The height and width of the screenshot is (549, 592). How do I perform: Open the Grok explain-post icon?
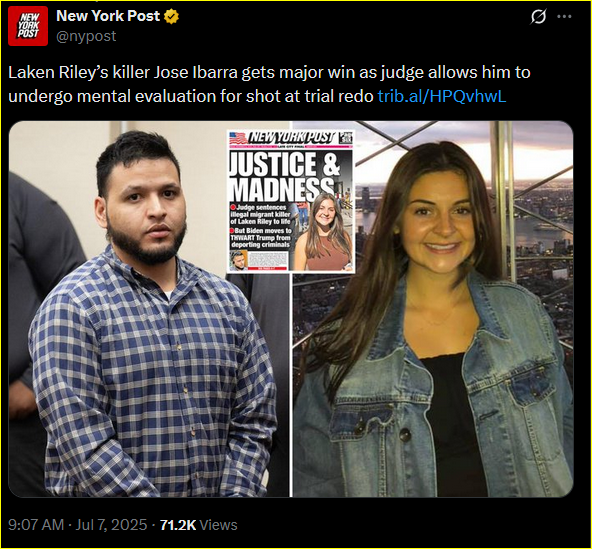click(538, 17)
